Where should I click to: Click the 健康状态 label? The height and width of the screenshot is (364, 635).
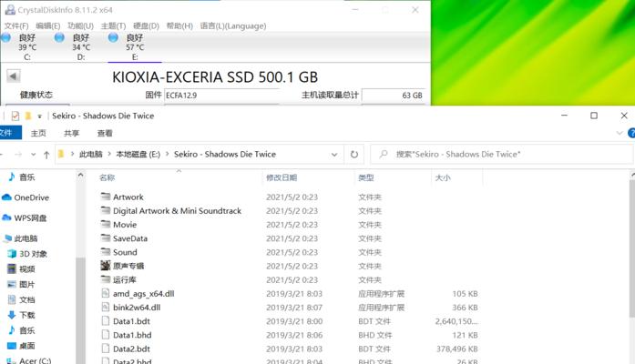(36, 95)
